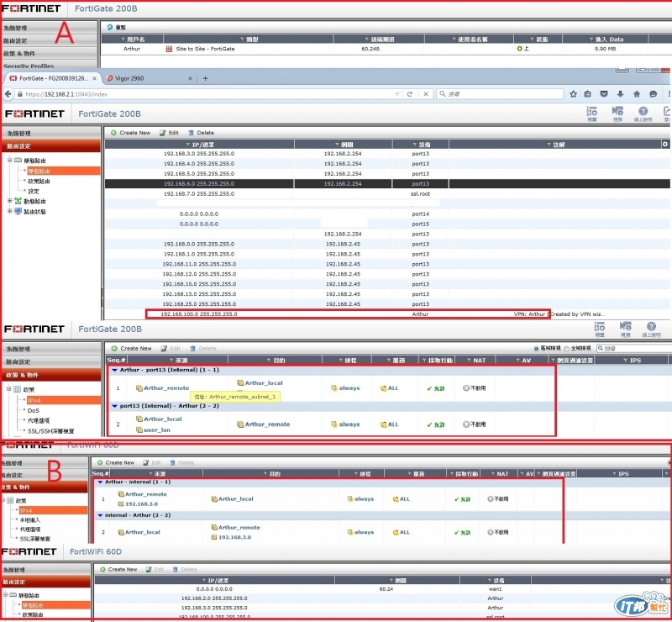Click Create New in the 60D routes toolbar
The width and height of the screenshot is (672, 622).
point(118,569)
